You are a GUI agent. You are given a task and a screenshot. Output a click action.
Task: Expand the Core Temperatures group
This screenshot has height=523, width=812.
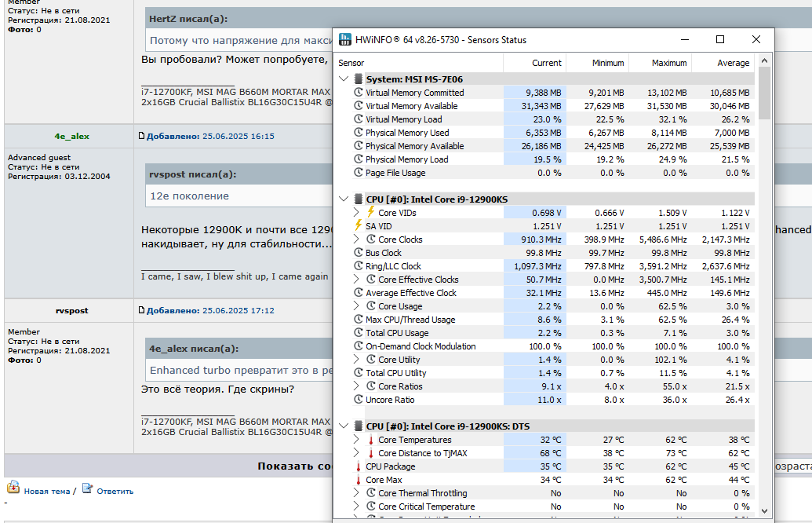[357, 440]
